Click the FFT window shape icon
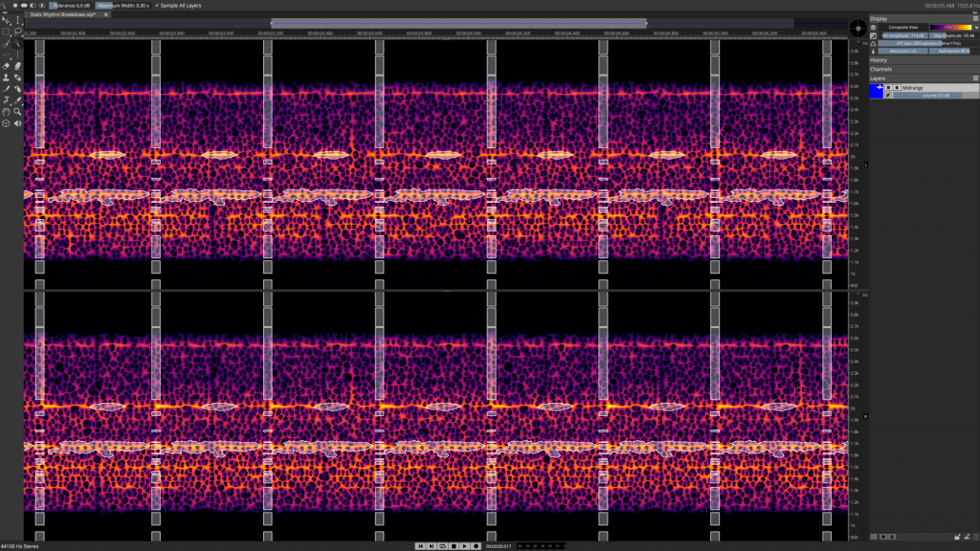The width and height of the screenshot is (980, 551). (873, 43)
